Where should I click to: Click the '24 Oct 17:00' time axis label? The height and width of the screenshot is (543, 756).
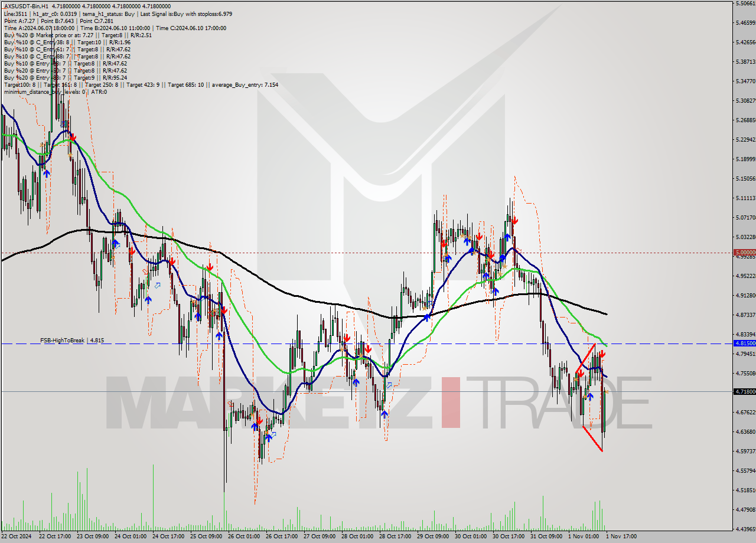168,537
